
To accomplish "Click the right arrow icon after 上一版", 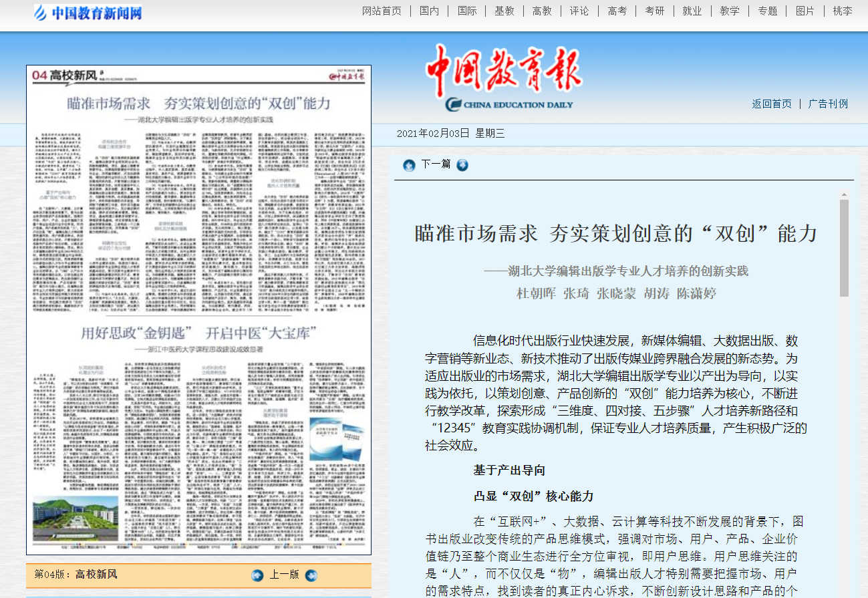I will click(x=311, y=575).
